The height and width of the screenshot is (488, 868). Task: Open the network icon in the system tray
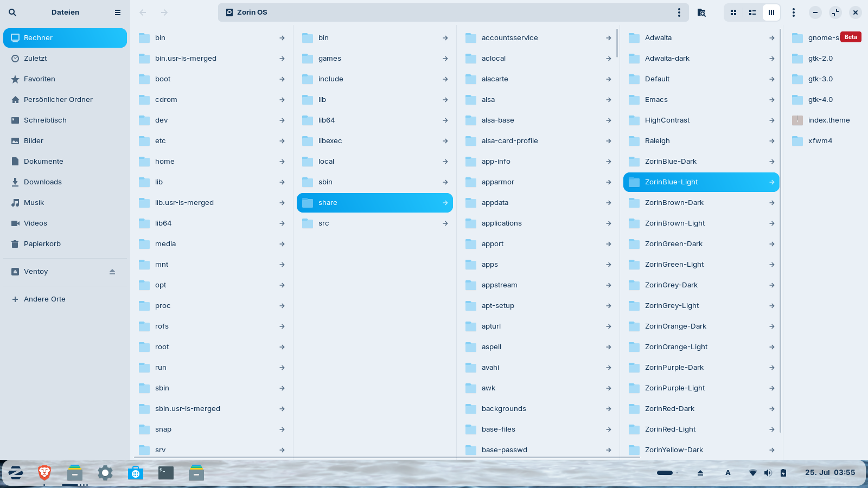[x=753, y=473]
